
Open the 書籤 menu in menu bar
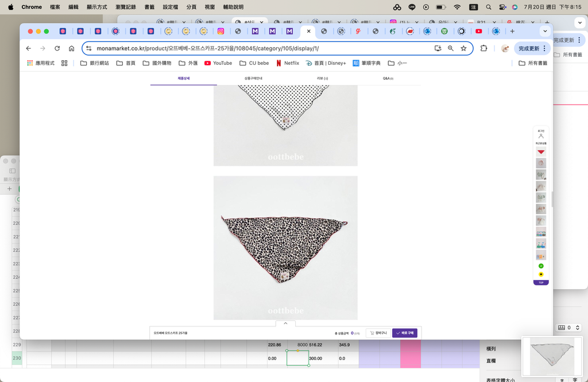point(149,7)
